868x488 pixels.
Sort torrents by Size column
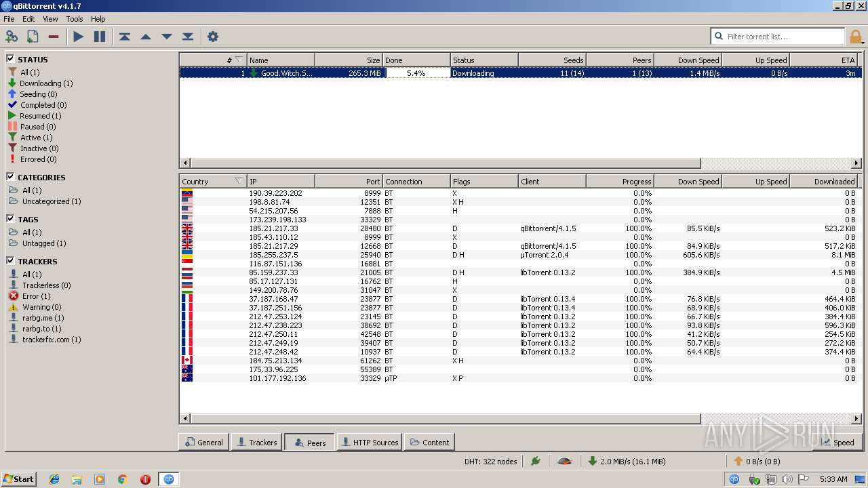[x=349, y=60]
